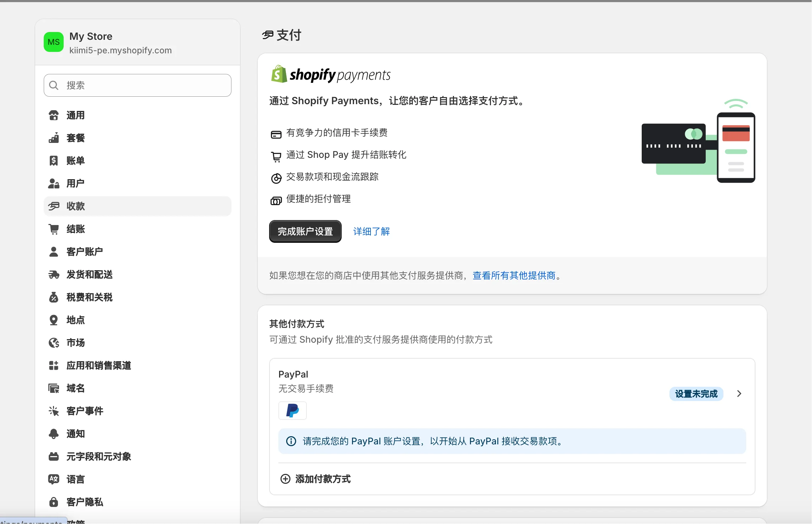Navigate to 税费和关税 settings
812x524 pixels.
click(138, 297)
